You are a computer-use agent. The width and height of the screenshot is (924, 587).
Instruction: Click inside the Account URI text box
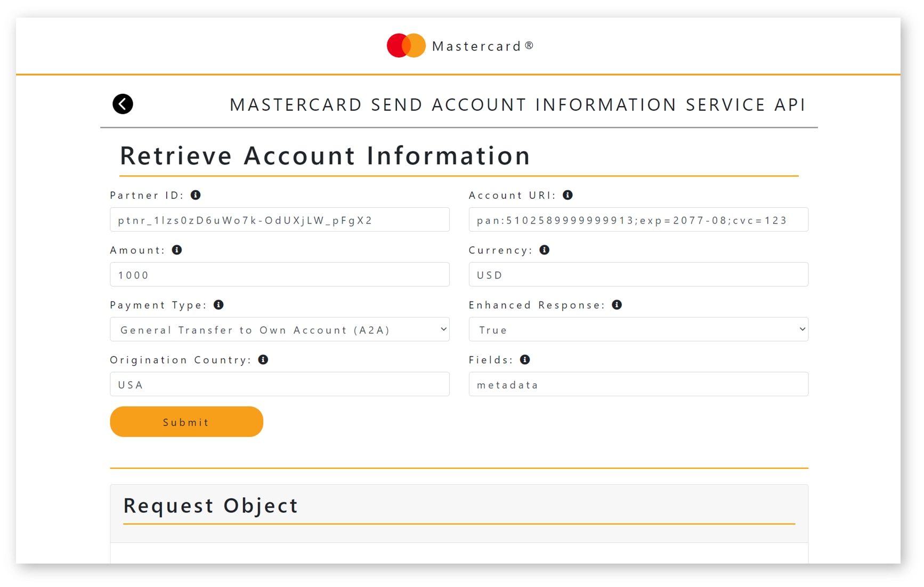click(x=638, y=219)
